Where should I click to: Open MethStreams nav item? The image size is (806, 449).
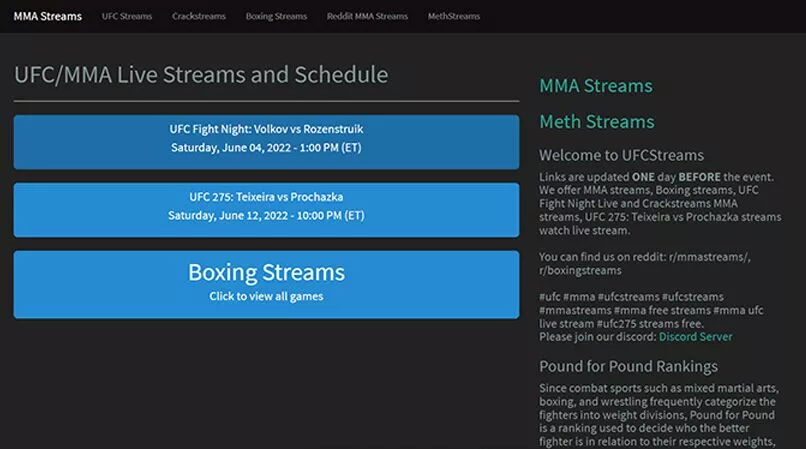pyautogui.click(x=454, y=16)
